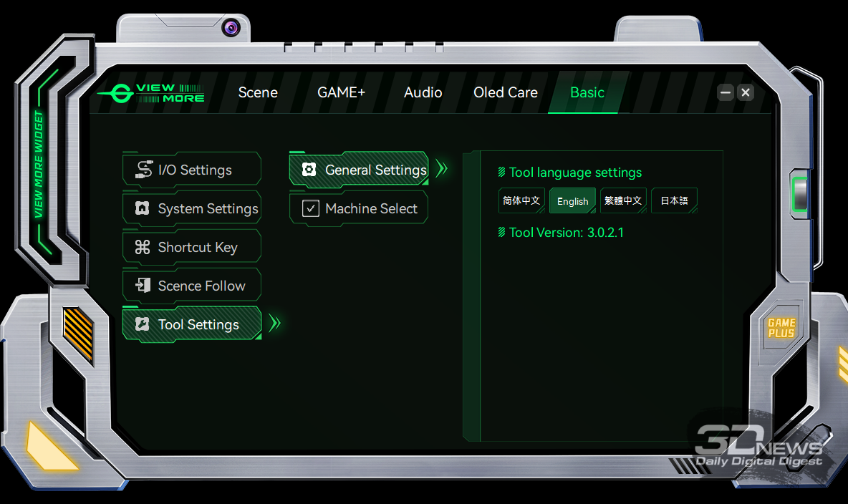This screenshot has height=504, width=848.
Task: Select 繁體中文 language button
Action: 623,201
